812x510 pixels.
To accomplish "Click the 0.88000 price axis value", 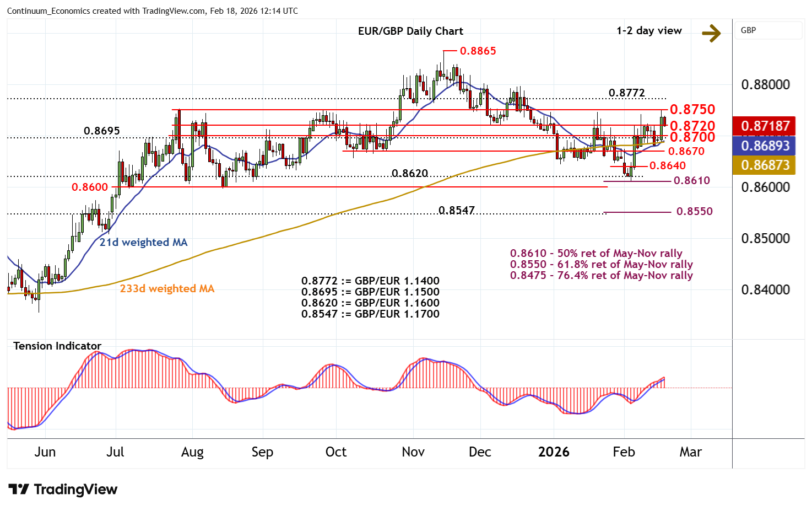I will coord(765,84).
